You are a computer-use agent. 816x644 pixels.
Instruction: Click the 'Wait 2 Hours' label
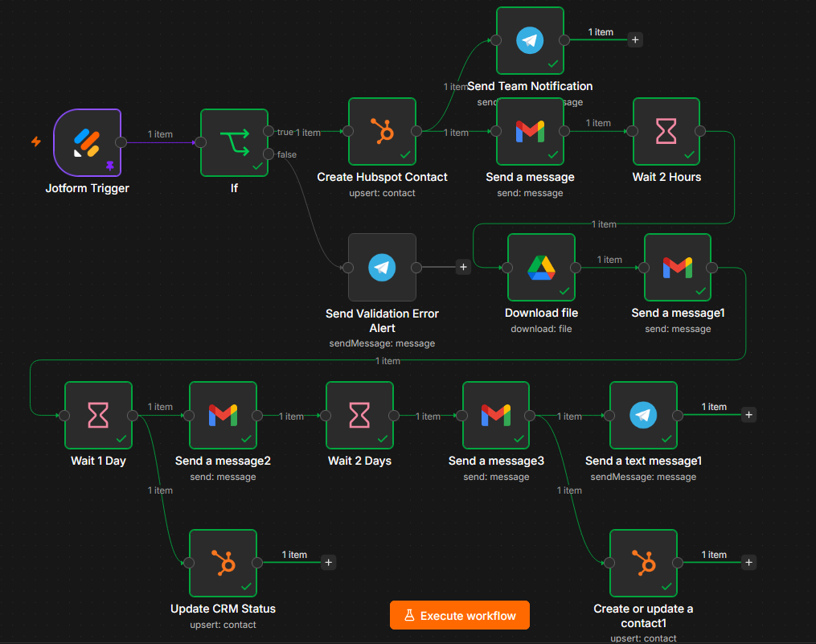click(x=666, y=177)
